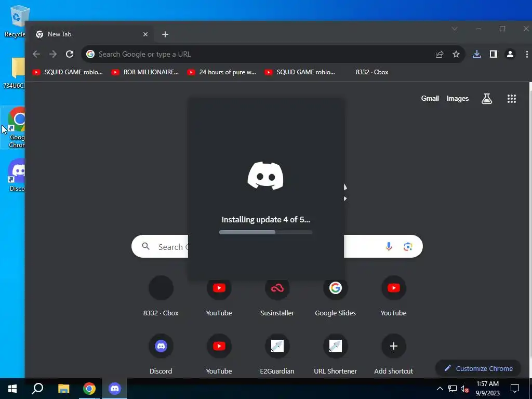Reload the page in Chrome
Image resolution: width=532 pixels, height=399 pixels.
click(70, 54)
